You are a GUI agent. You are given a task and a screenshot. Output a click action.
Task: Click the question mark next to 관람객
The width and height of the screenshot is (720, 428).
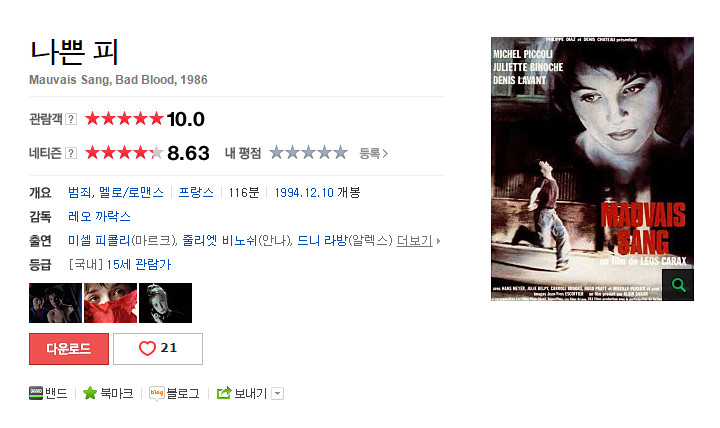pos(71,119)
